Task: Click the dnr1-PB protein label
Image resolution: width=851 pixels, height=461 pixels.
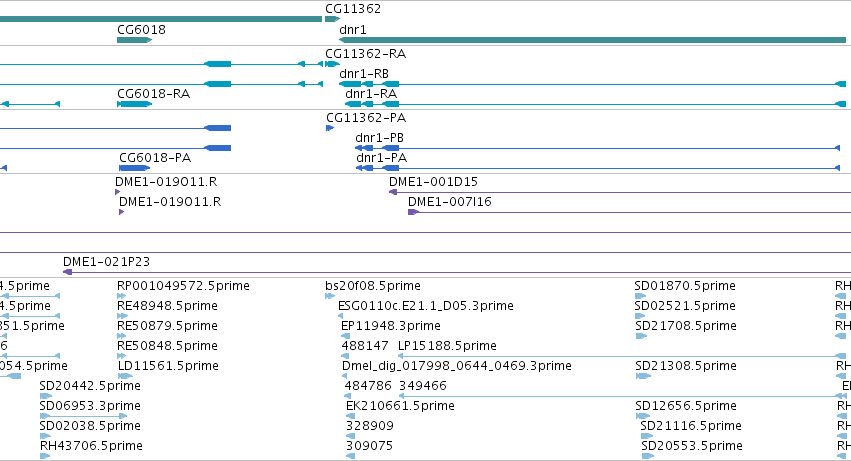Action: [x=379, y=137]
